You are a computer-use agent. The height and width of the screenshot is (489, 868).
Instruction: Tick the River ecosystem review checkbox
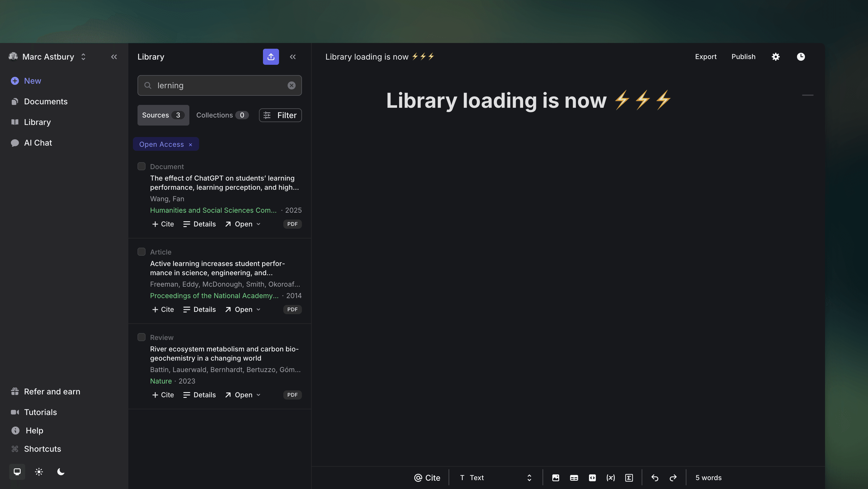(x=142, y=337)
